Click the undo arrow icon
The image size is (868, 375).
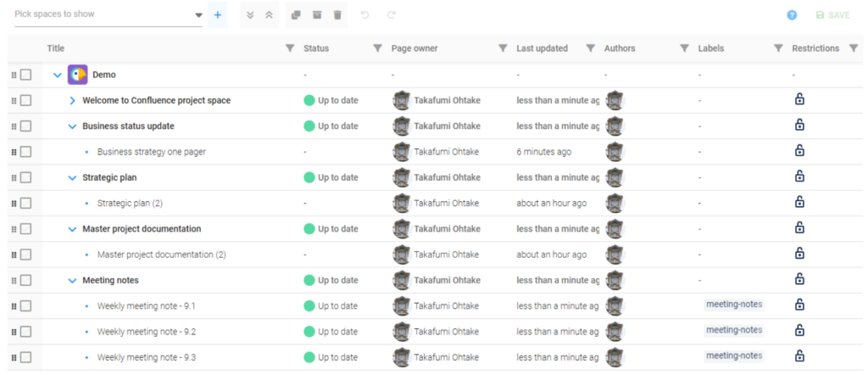click(x=364, y=15)
